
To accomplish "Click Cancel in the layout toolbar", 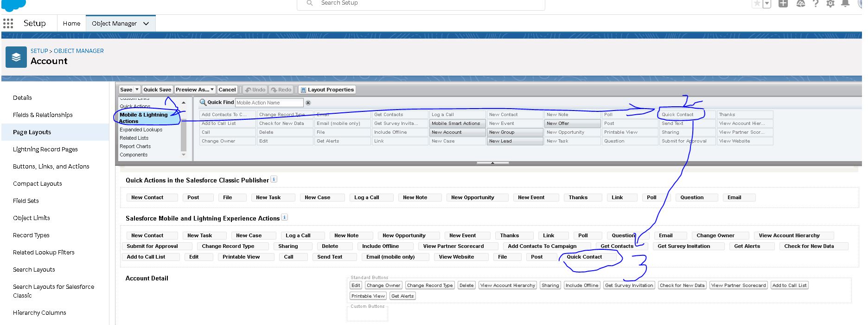I will tap(227, 90).
